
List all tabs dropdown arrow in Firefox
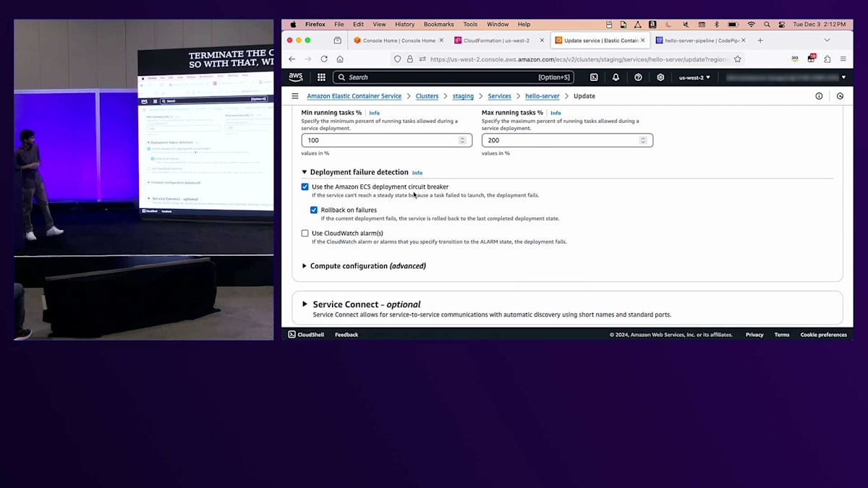827,40
